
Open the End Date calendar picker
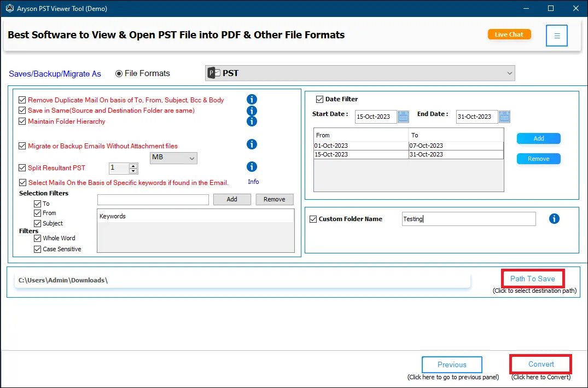[x=504, y=117]
